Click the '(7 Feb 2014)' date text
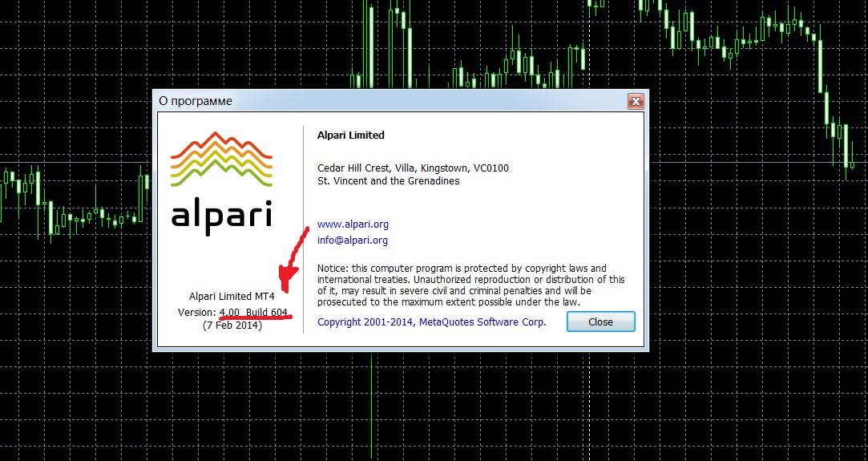The height and width of the screenshot is (461, 868). pos(232,326)
